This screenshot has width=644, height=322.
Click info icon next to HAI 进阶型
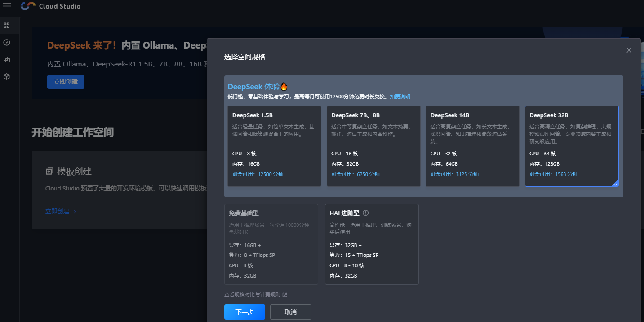click(x=366, y=213)
